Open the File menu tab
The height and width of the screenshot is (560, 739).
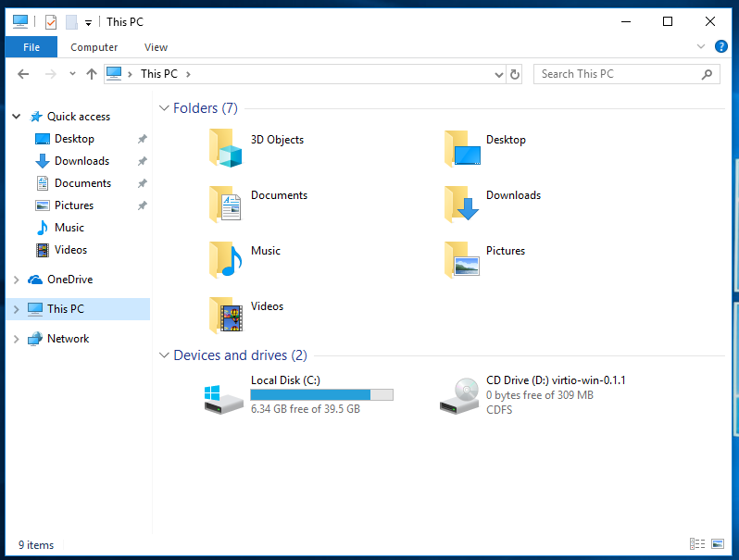pos(31,47)
